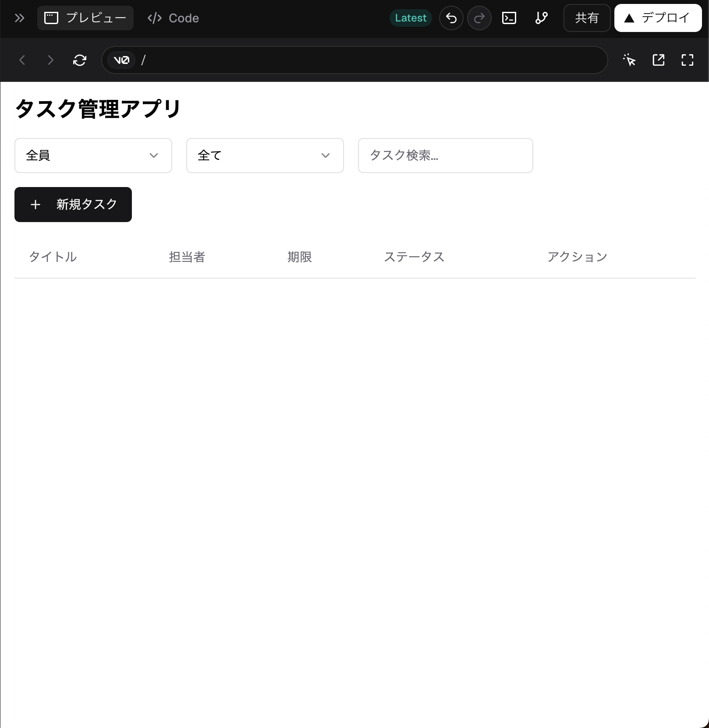Click the back navigation arrow

(x=22, y=60)
